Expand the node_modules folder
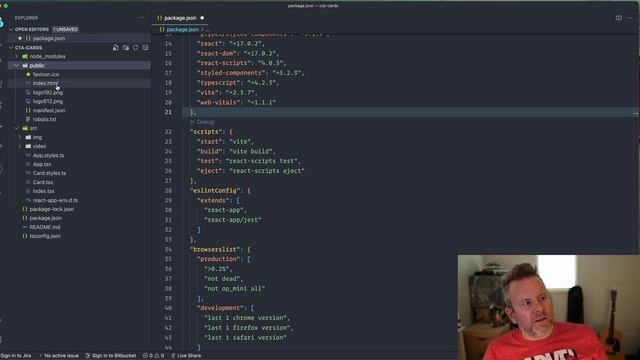This screenshot has width=640, height=360. [x=17, y=56]
